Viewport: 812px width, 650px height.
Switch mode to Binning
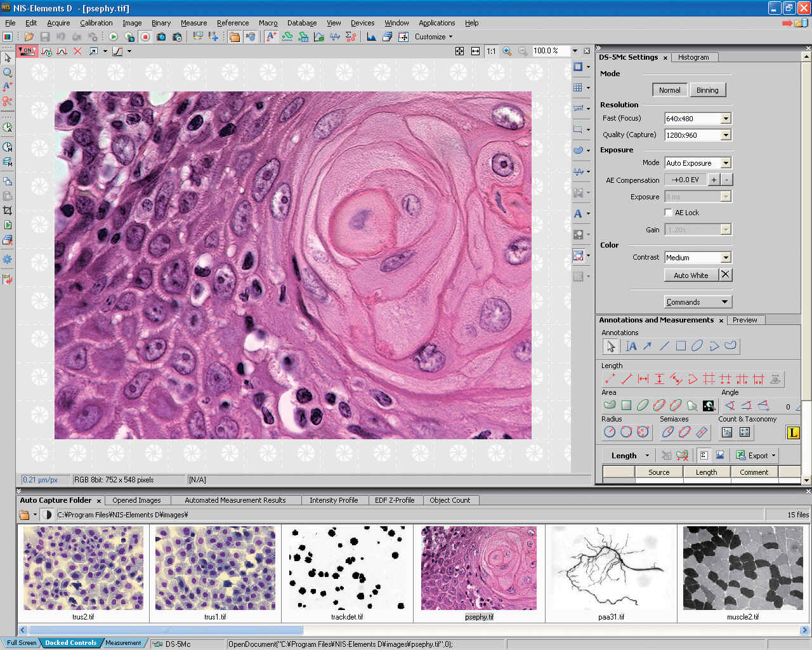[707, 90]
